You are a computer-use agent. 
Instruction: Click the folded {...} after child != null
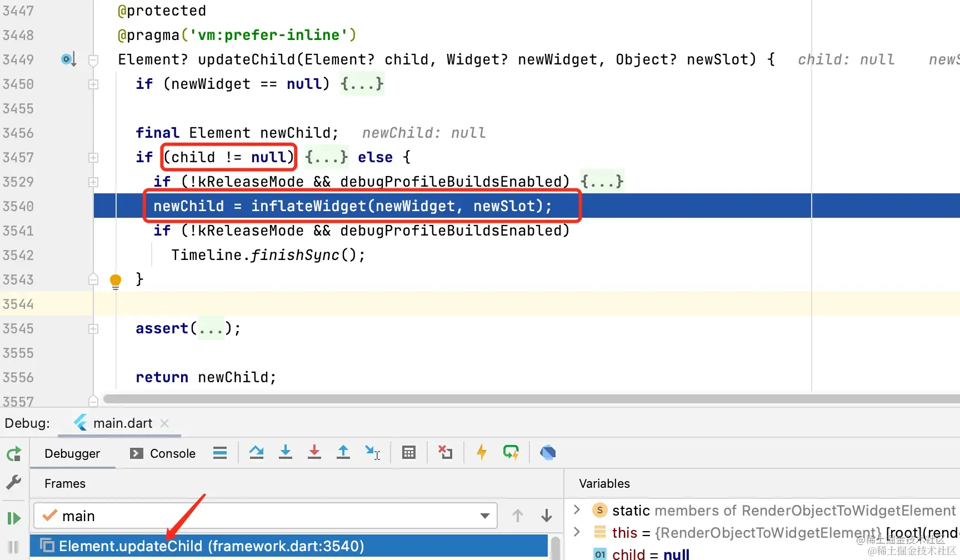tap(327, 157)
